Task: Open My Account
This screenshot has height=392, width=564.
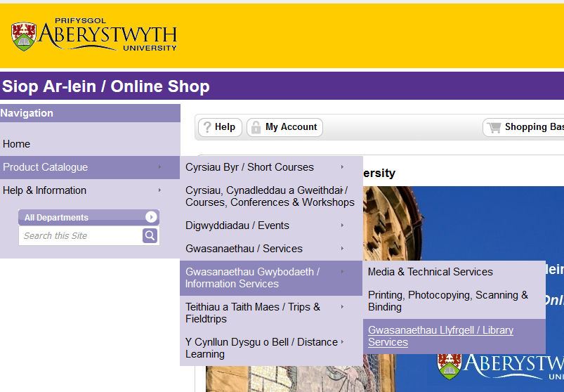Action: coord(284,127)
